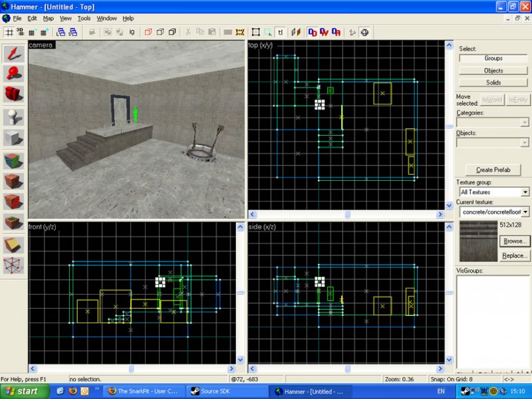Pick the Entity tool (light bulb)

(13, 116)
